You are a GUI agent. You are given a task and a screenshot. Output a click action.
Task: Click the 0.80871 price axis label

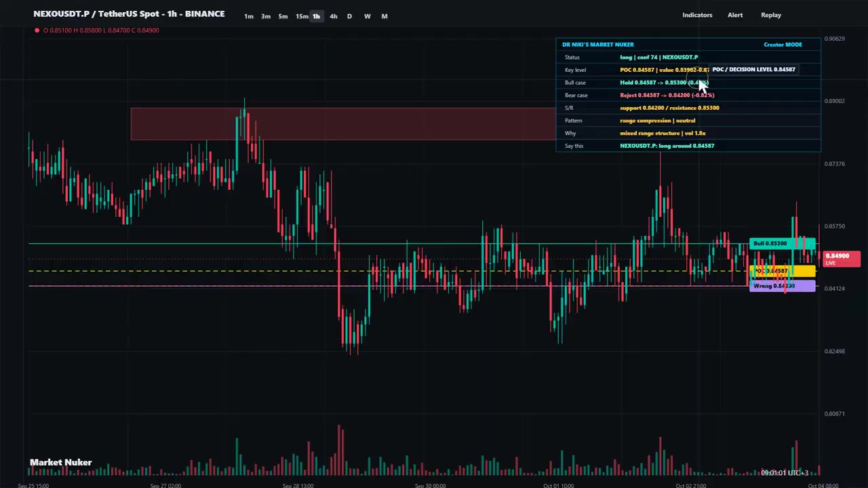click(x=834, y=413)
